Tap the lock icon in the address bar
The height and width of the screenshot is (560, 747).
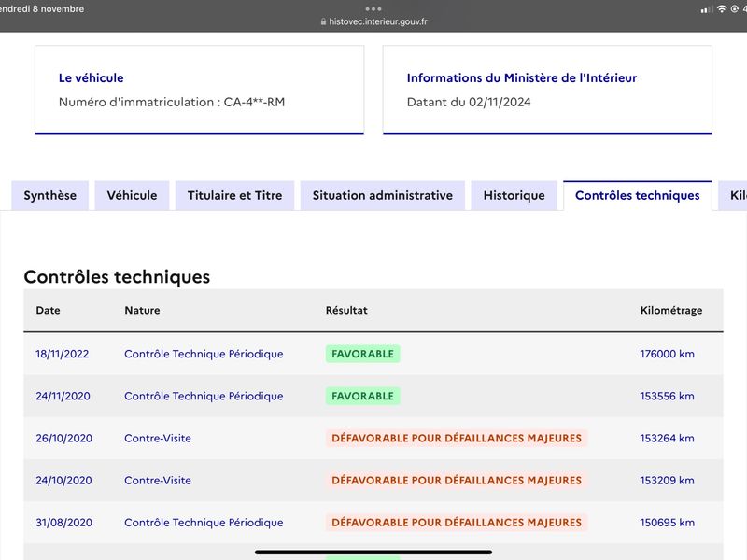323,21
